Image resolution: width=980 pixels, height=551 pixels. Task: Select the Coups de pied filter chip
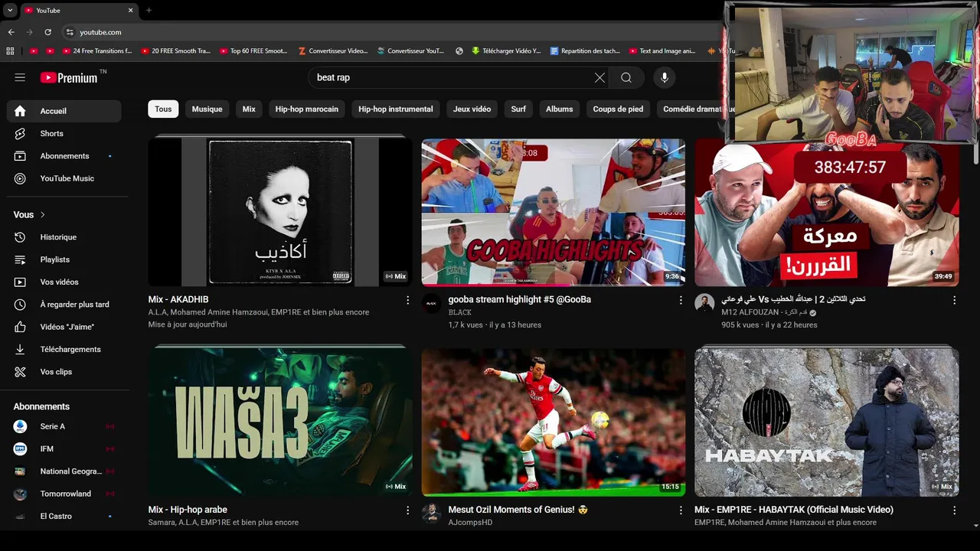pos(618,109)
